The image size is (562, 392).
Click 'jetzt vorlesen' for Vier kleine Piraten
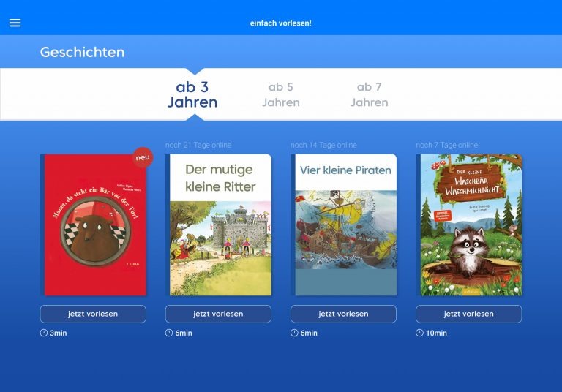click(x=343, y=314)
